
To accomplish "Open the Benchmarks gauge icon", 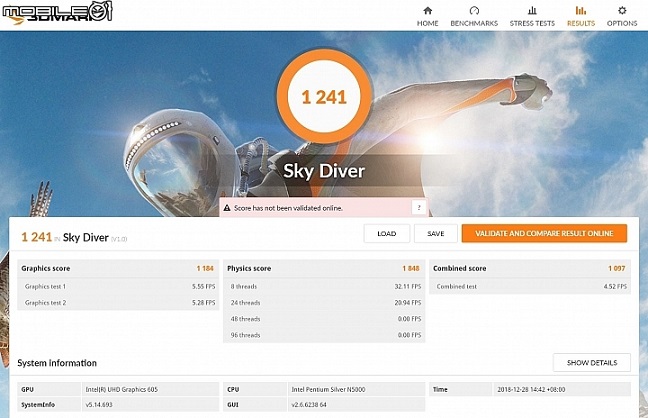I will 474,10.
